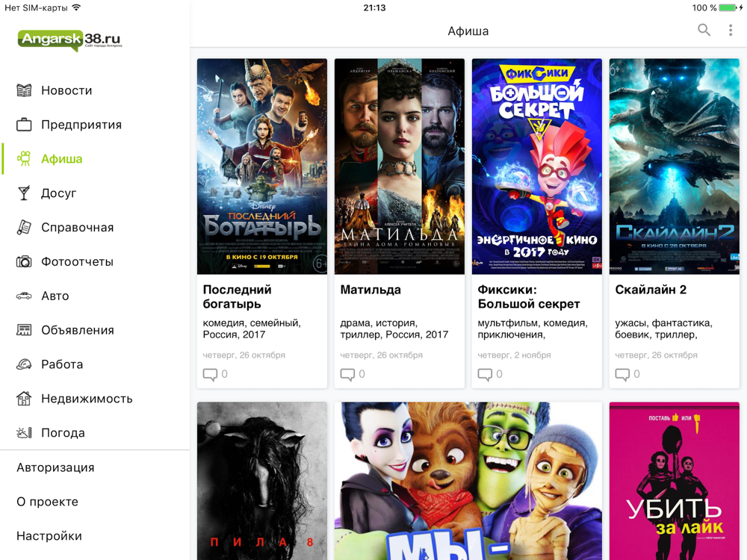This screenshot has width=747, height=560.
Task: Open the Новости section
Action: point(66,90)
